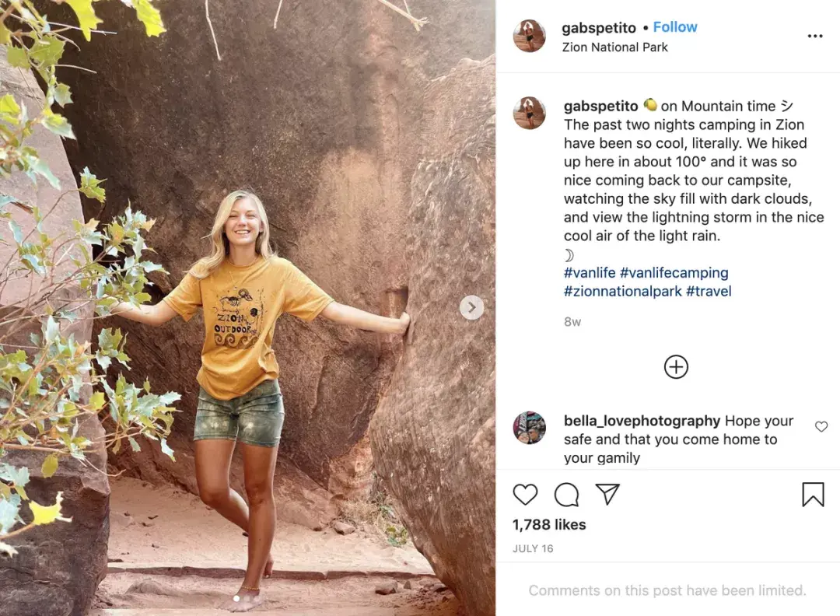The image size is (840, 616).
Task: Toggle Follow for gabspetito
Action: tap(675, 26)
